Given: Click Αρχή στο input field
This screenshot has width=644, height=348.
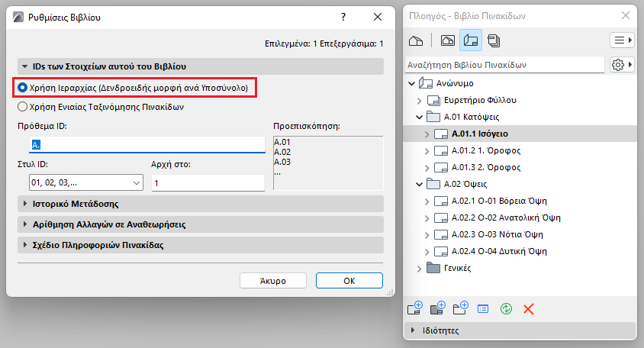Looking at the screenshot, I should pos(208,182).
